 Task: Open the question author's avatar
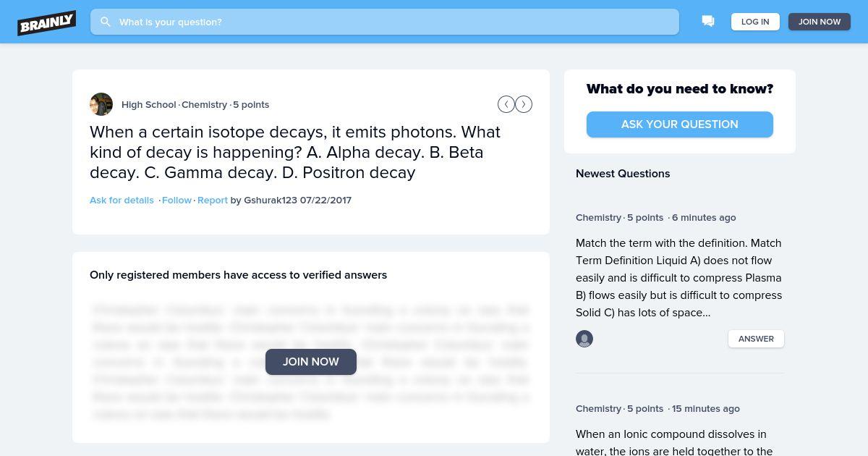101,104
